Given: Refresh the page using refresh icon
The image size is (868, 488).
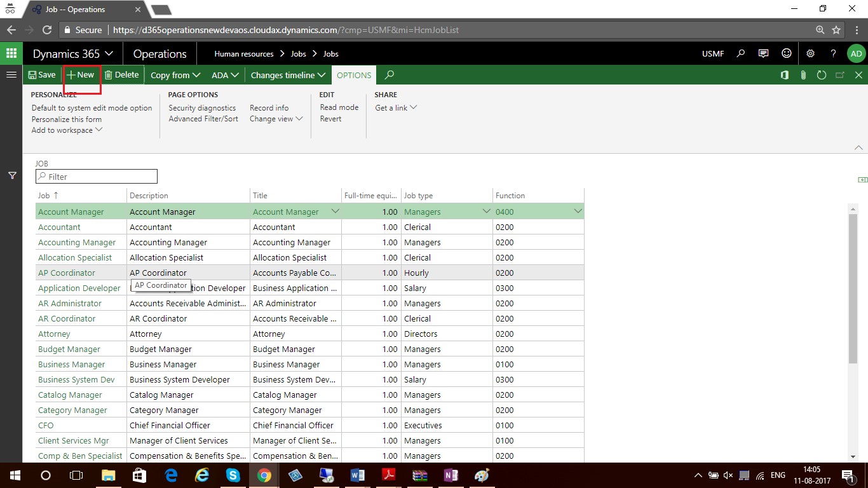Looking at the screenshot, I should tap(822, 75).
